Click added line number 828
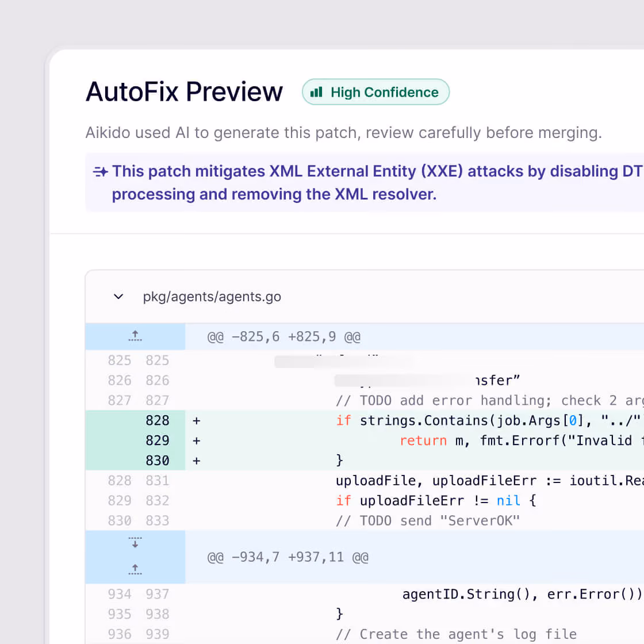This screenshot has height=644, width=644. coord(158,420)
